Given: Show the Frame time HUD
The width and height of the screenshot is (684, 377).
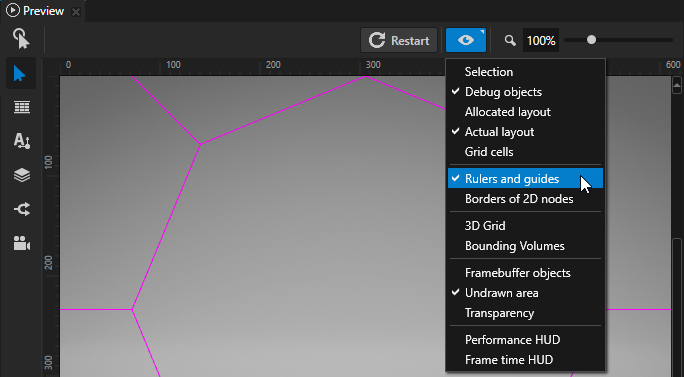Looking at the screenshot, I should [x=525, y=360].
